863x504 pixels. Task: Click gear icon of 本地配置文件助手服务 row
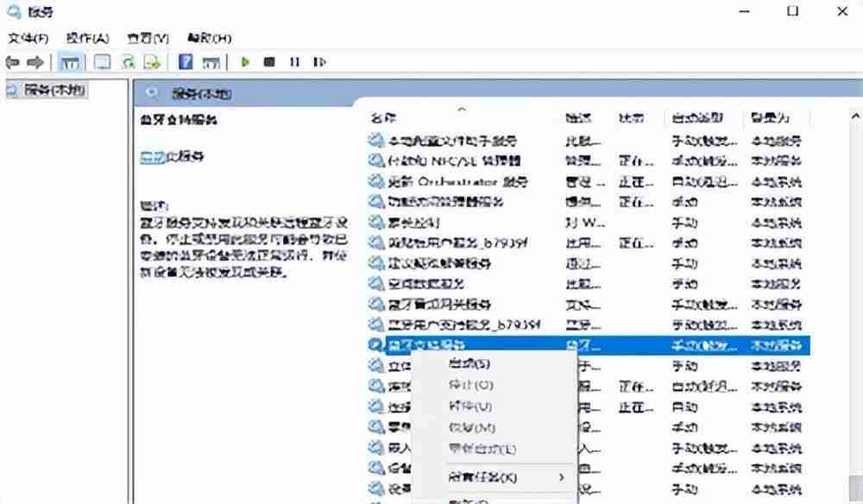376,141
